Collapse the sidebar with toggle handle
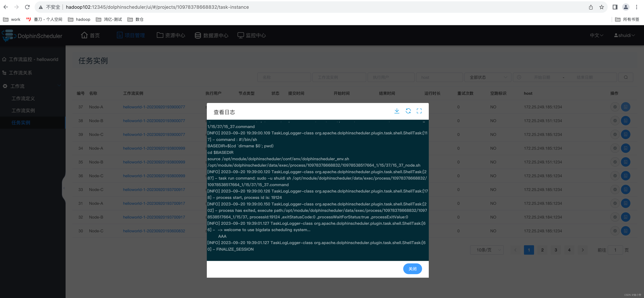Screen dimensions: 644x298 [x=64, y=188]
